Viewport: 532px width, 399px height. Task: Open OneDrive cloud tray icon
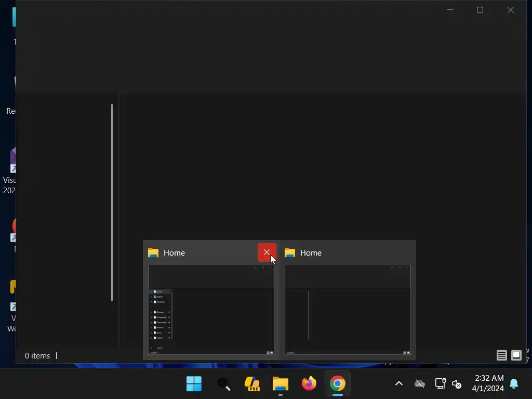coord(420,384)
